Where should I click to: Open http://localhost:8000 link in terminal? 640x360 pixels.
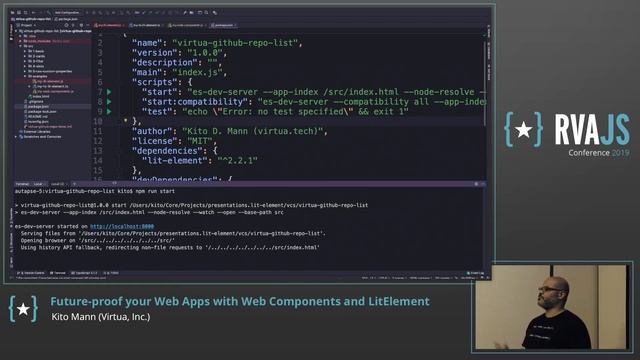[122, 226]
